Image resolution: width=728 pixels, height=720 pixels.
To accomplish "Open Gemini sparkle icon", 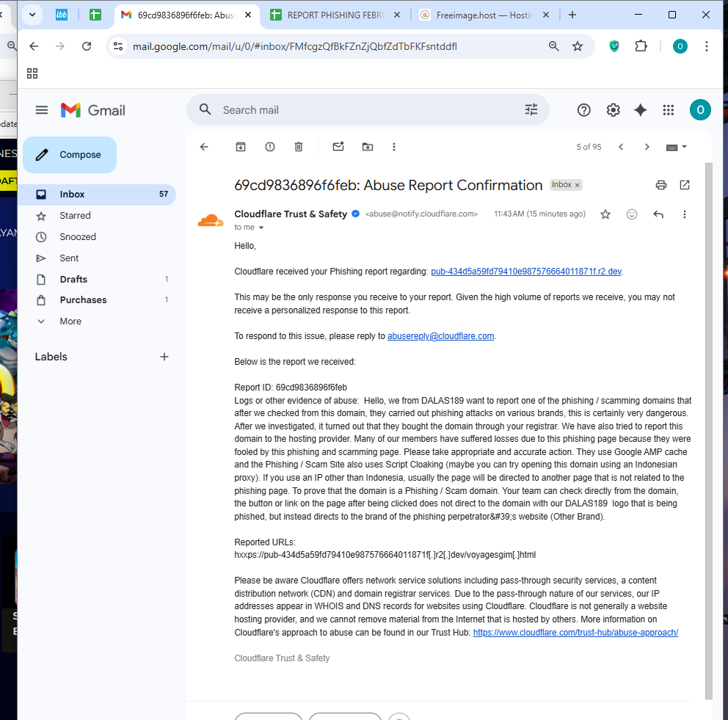I will [640, 110].
